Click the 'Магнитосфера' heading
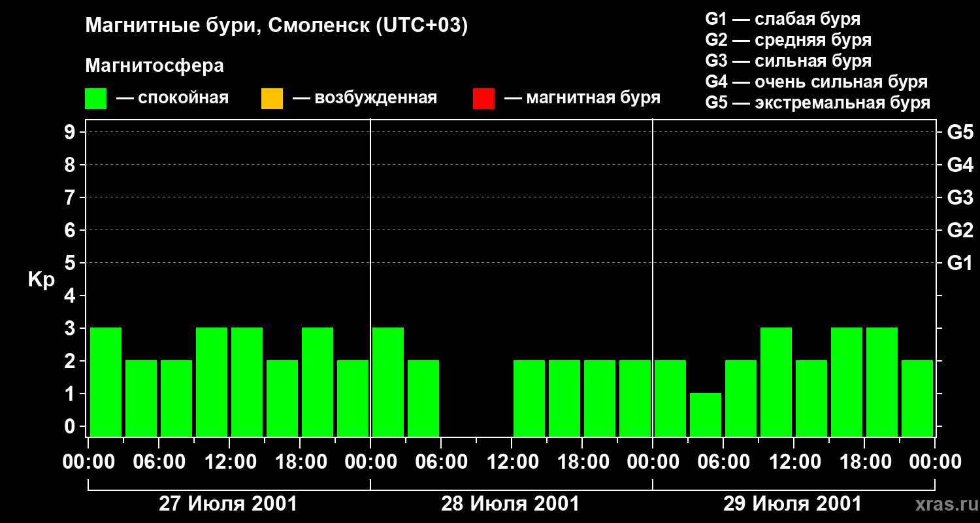The width and height of the screenshot is (980, 523). (x=154, y=66)
